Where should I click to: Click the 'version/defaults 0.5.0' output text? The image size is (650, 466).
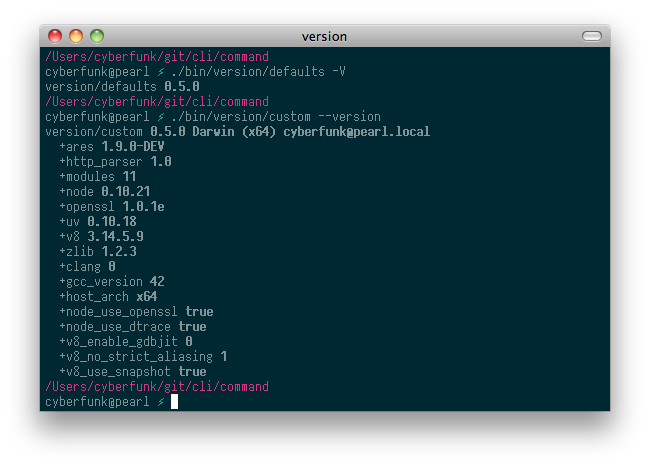point(122,86)
